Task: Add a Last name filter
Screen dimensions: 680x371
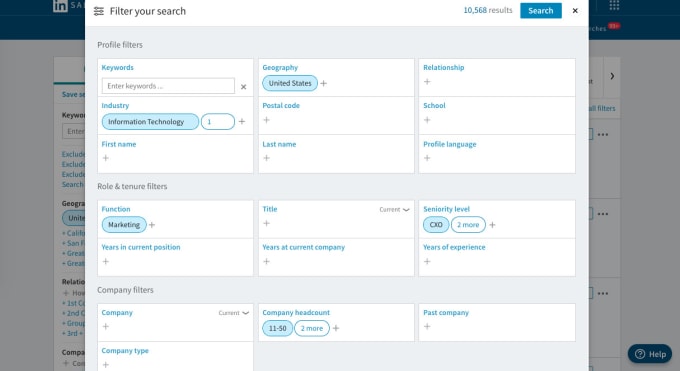Action: click(x=267, y=158)
